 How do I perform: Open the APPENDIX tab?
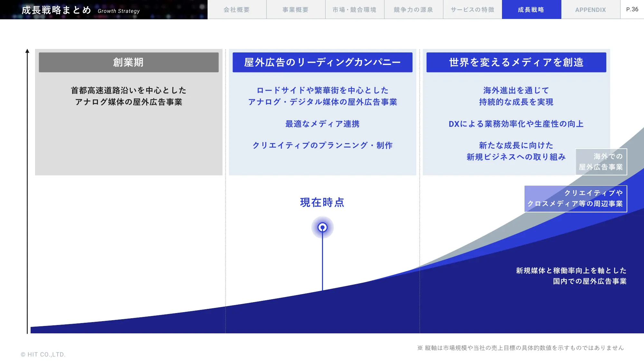pyautogui.click(x=590, y=9)
